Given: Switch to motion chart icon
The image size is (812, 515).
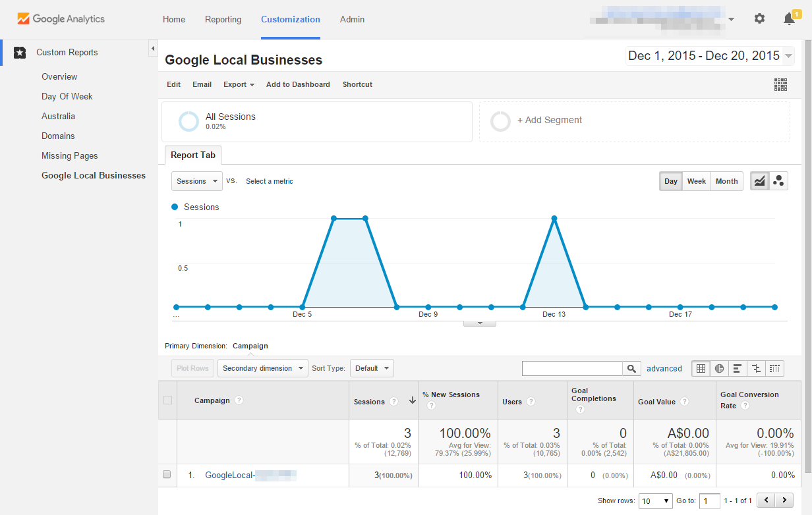Looking at the screenshot, I should point(778,181).
